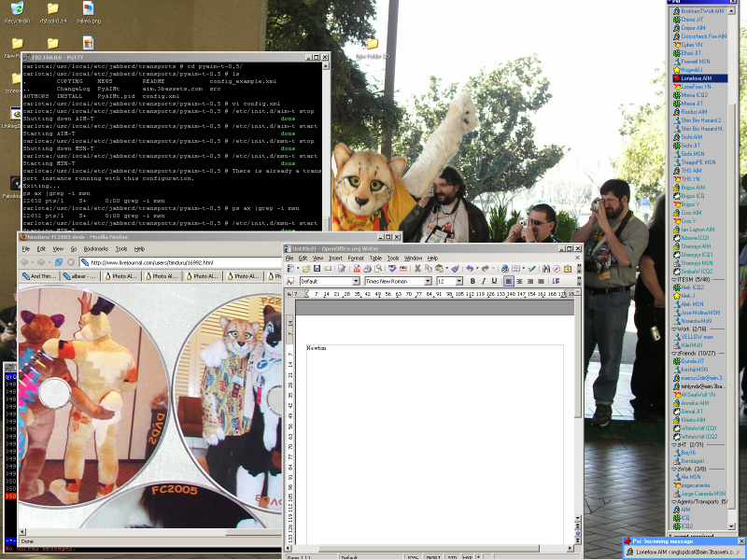747x560 pixels.
Task: Open the Format menu in Writer
Action: (355, 258)
